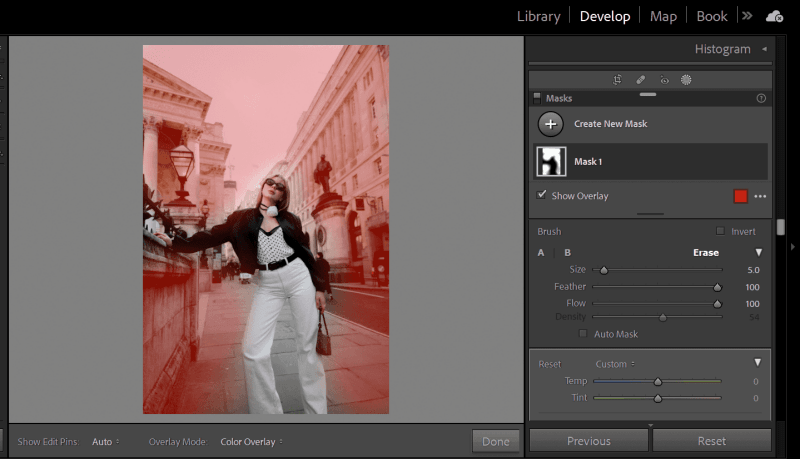Enable the Auto Mask checkbox
Viewport: 800px width, 459px height.
pyautogui.click(x=585, y=334)
